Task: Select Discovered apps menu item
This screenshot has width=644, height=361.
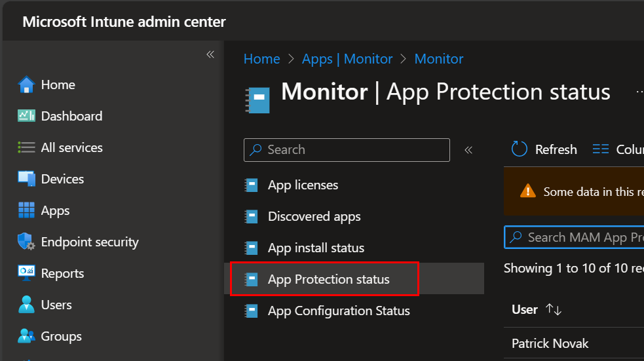Action: pos(314,217)
